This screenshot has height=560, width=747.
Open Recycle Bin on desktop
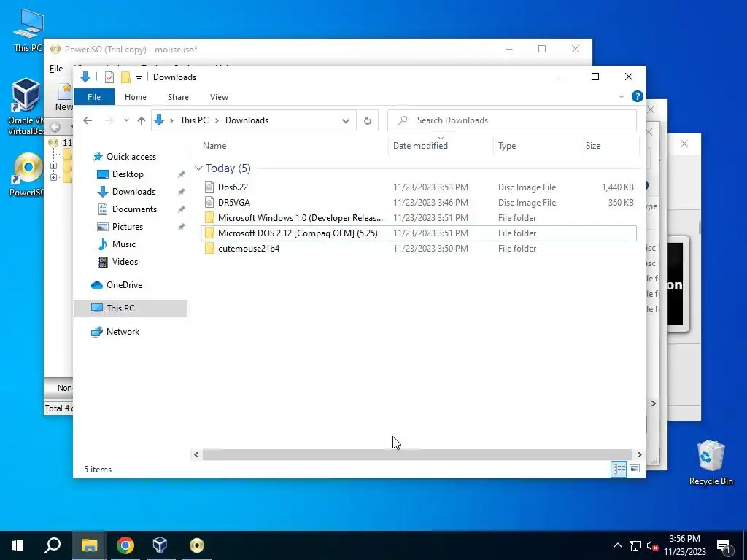(x=711, y=462)
